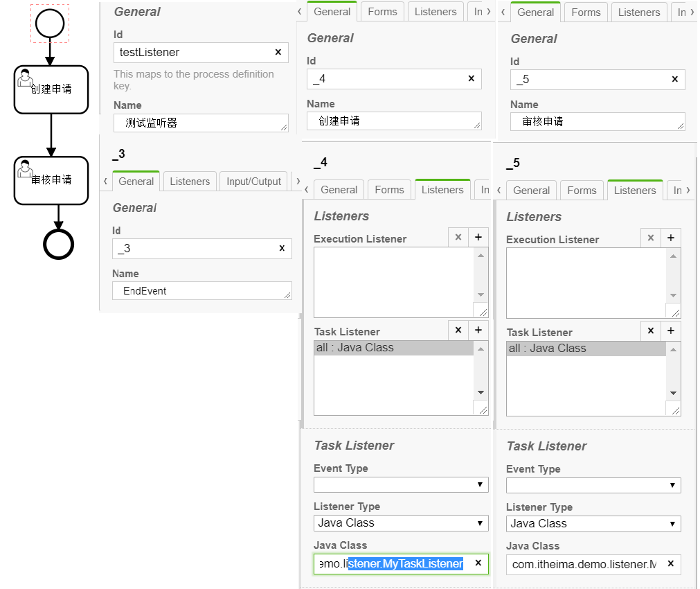Image resolution: width=700 pixels, height=589 pixels.
Task: Select 'all : Java Class' in _4 task listeners
Action: click(394, 348)
